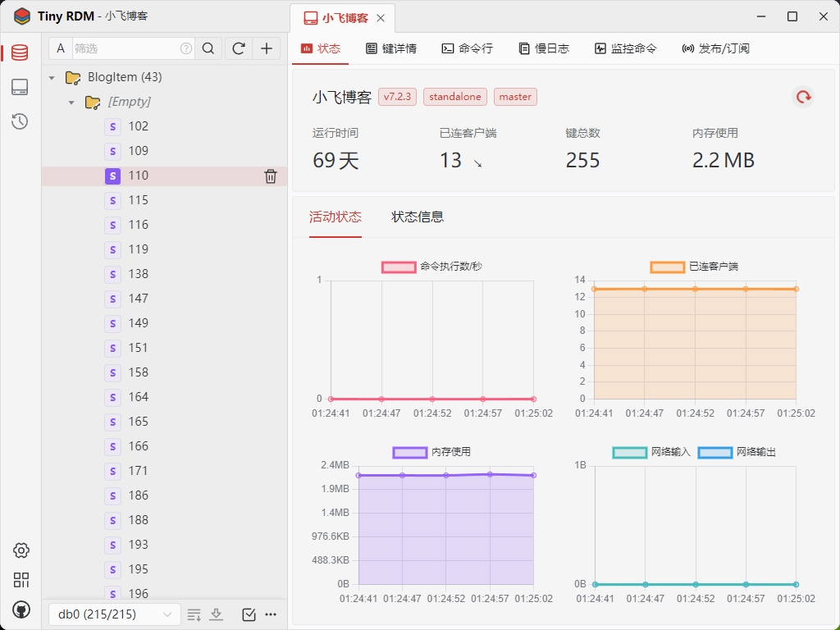Toggle the 命令执行数/秒 legend series

click(399, 267)
